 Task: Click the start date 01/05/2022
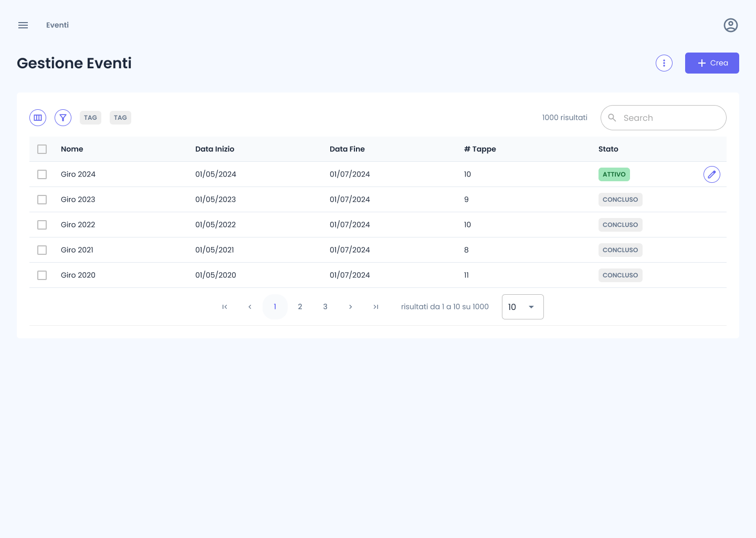[216, 225]
